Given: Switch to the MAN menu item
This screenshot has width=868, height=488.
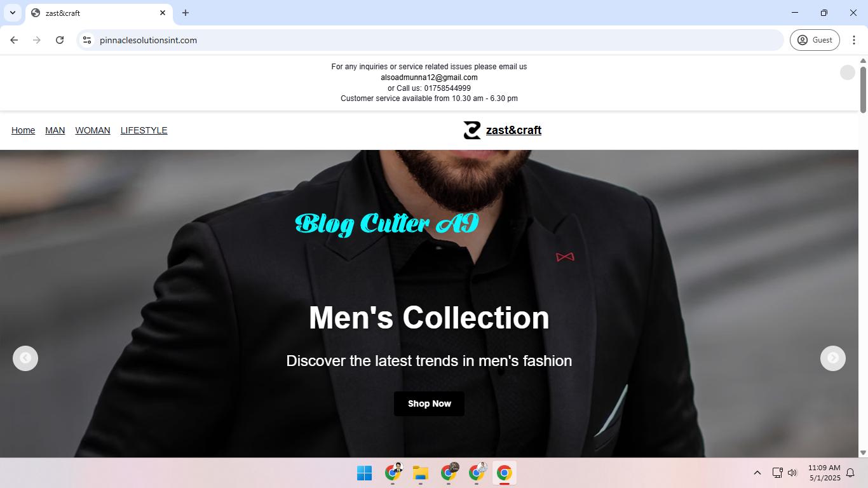Looking at the screenshot, I should click(x=55, y=130).
